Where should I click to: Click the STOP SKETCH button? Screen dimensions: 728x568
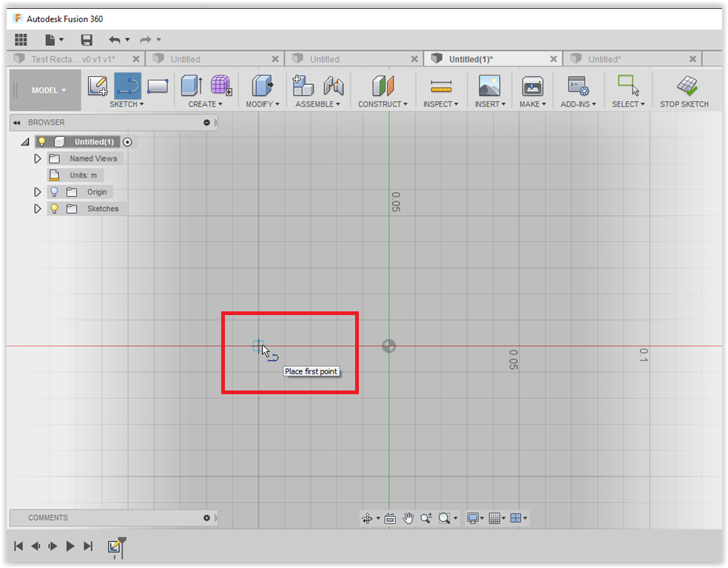click(684, 92)
